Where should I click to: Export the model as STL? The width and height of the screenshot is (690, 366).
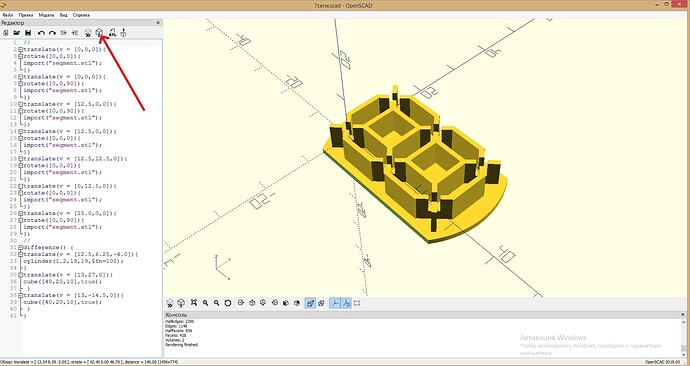[112, 33]
